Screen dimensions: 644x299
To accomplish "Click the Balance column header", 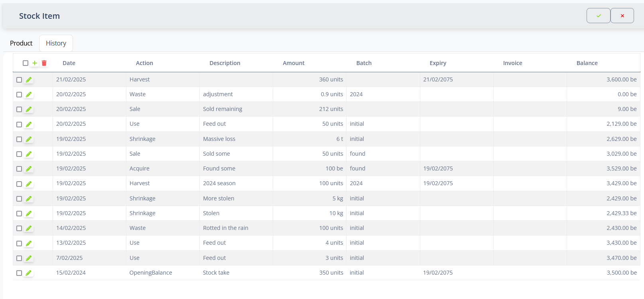I will click(587, 63).
